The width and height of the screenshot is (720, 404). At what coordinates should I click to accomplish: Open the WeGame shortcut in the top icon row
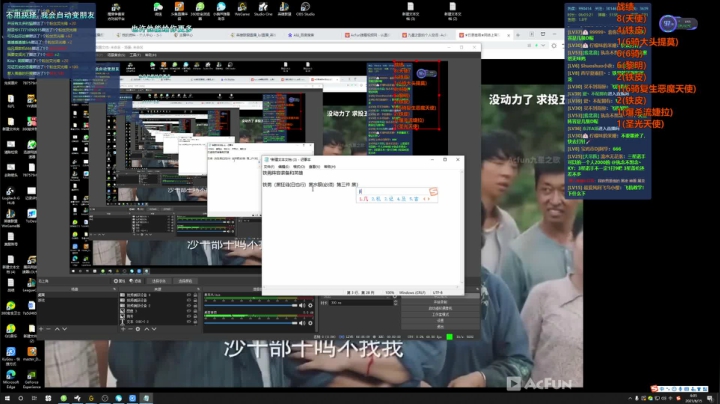pyautogui.click(x=242, y=9)
